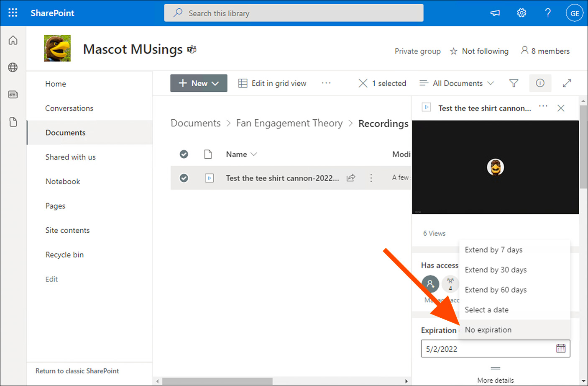Click the horizontal scrollbar at bottom
The image size is (588, 386).
[x=217, y=381]
